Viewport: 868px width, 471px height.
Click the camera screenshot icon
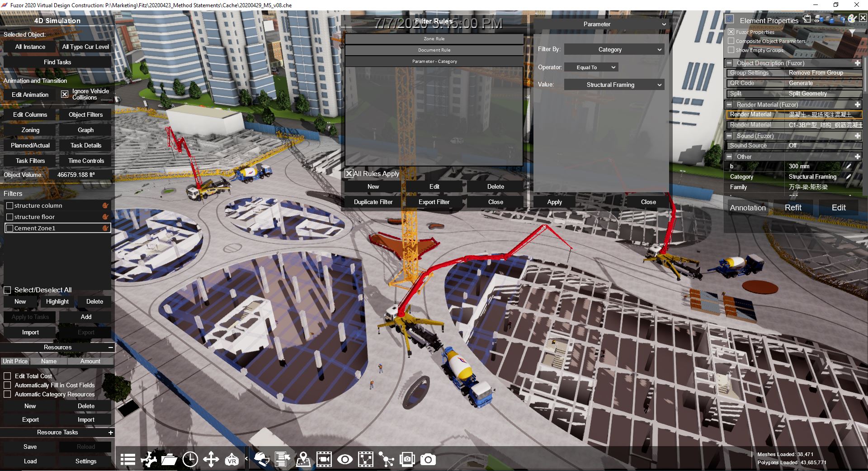pyautogui.click(x=428, y=460)
